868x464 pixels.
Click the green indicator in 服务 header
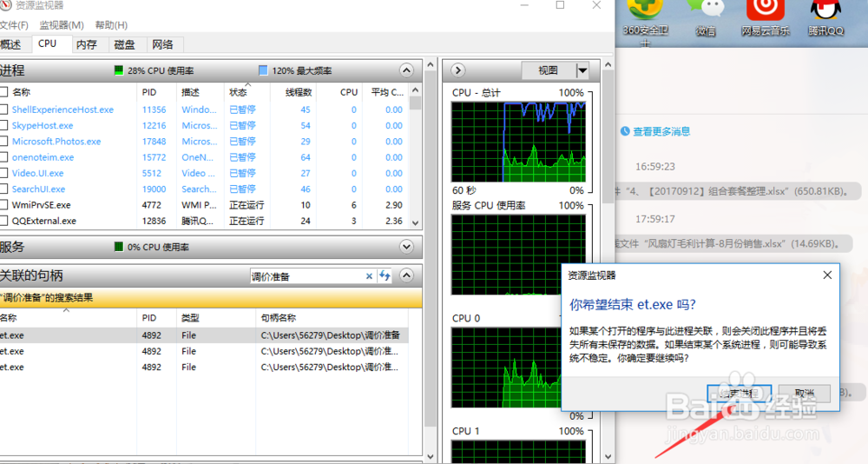click(118, 247)
